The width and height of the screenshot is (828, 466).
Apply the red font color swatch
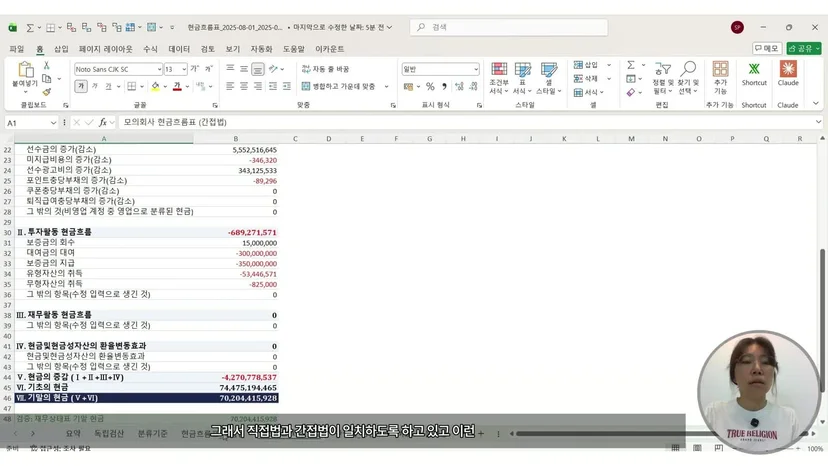tap(177, 86)
